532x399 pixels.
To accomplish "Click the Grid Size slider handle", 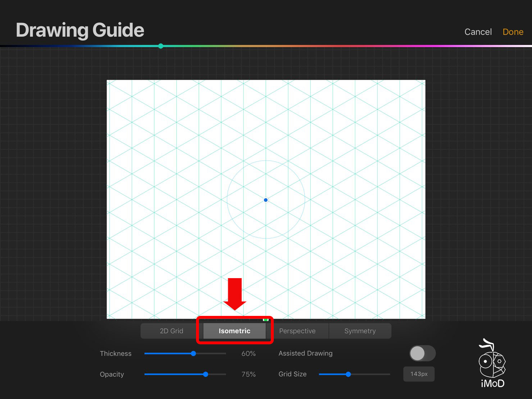I will click(x=348, y=374).
